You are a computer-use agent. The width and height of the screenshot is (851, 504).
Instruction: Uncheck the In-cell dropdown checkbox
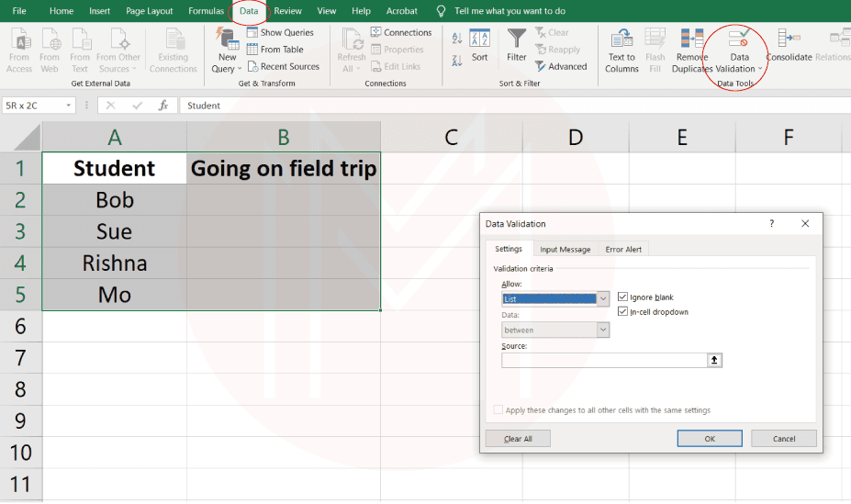pos(623,312)
